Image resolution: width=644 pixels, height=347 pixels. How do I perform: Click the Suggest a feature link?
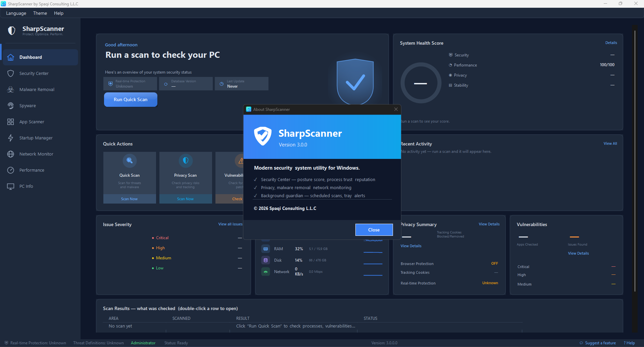coord(600,343)
